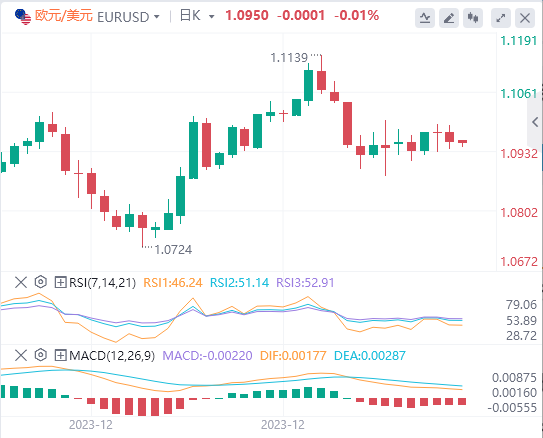543x438 pixels.
Task: Activate the pencil drawing tool
Action: click(449, 18)
